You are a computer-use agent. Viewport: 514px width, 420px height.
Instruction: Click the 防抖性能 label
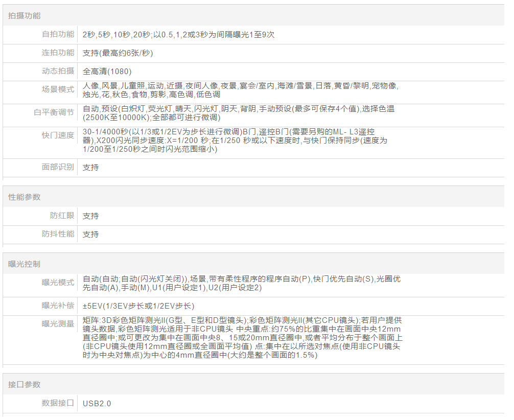pyautogui.click(x=58, y=234)
